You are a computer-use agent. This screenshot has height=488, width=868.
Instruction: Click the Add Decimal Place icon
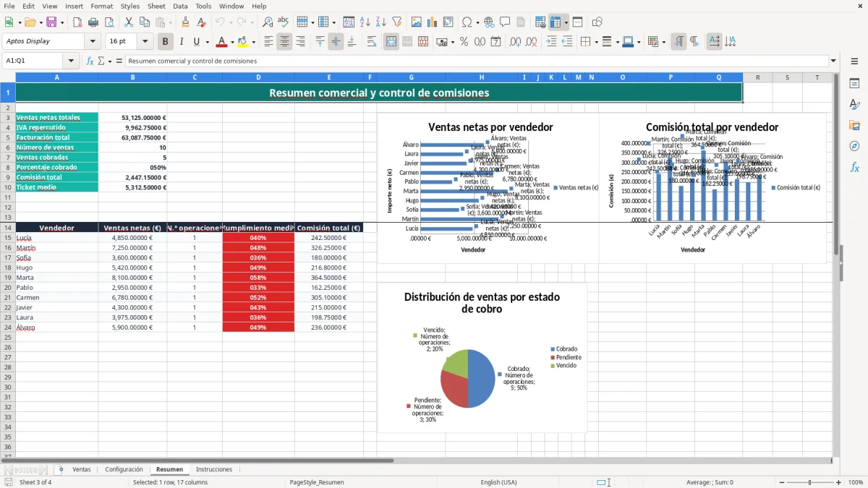pyautogui.click(x=516, y=42)
